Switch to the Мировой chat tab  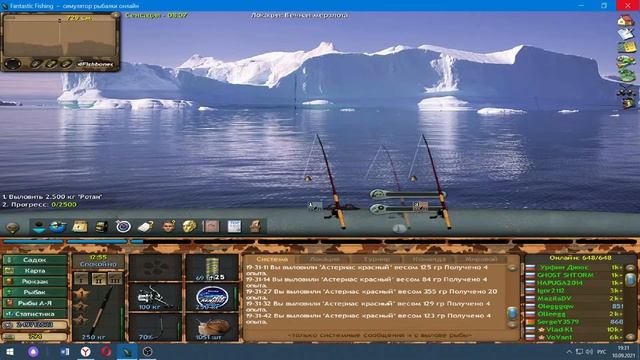coord(480,259)
